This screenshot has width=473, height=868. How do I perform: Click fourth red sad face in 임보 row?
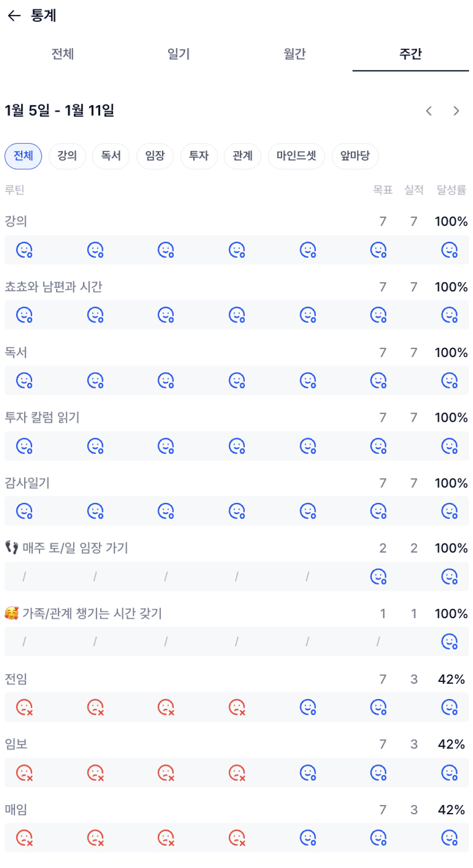pos(237,773)
